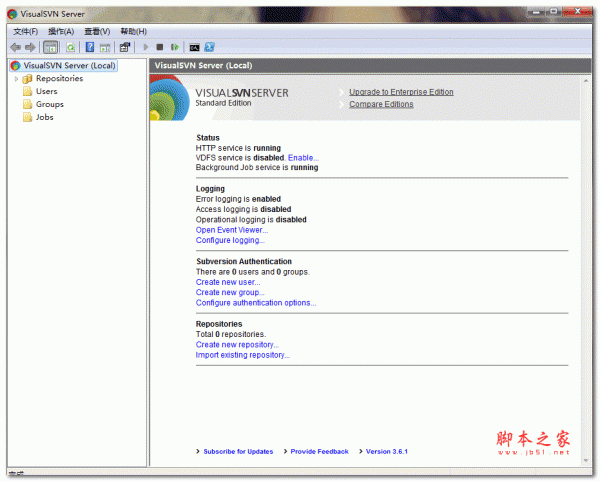Click the 'HTTP service is running' status text
This screenshot has height=482, width=600.
tap(238, 148)
